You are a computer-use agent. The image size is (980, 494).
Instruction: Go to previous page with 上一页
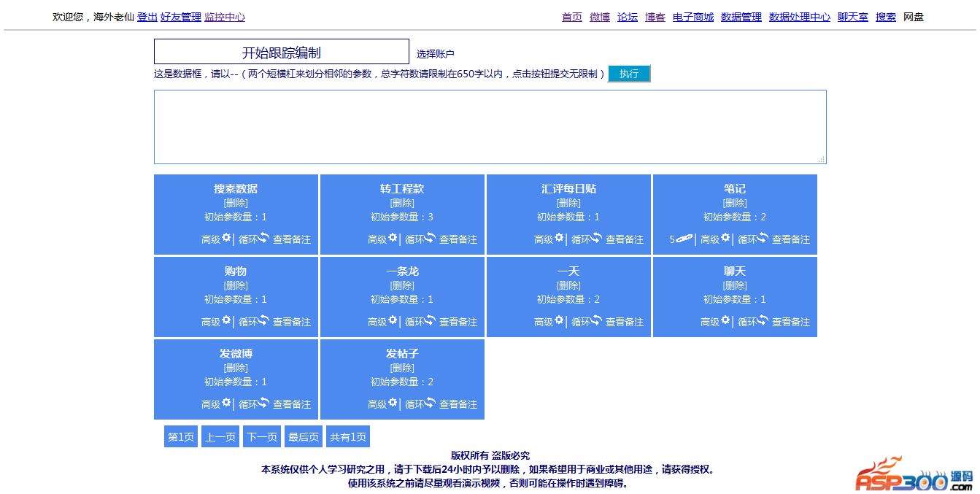(x=220, y=437)
